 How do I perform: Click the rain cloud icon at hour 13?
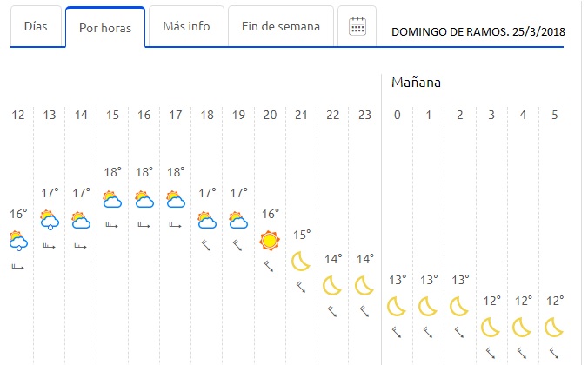click(50, 220)
